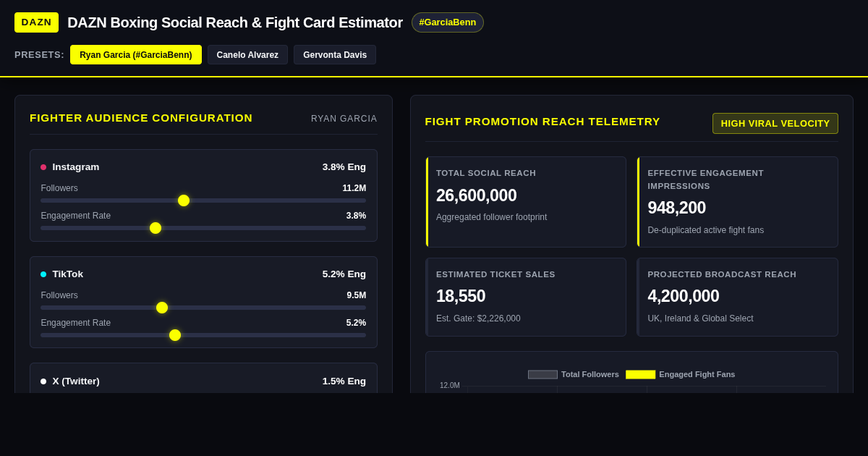The width and height of the screenshot is (868, 456).
Task: Click TikTok 5.2% Eng label
Action: 344,274
